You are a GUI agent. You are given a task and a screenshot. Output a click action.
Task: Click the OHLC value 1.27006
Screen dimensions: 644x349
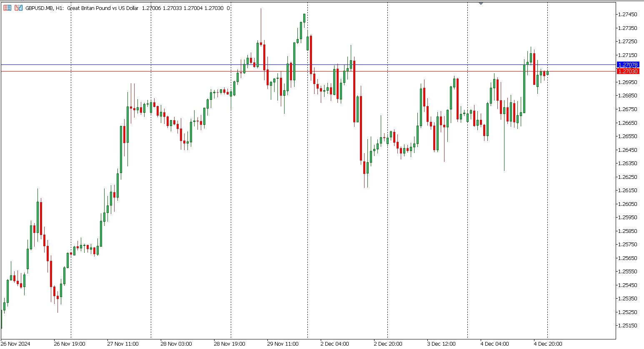[151, 8]
